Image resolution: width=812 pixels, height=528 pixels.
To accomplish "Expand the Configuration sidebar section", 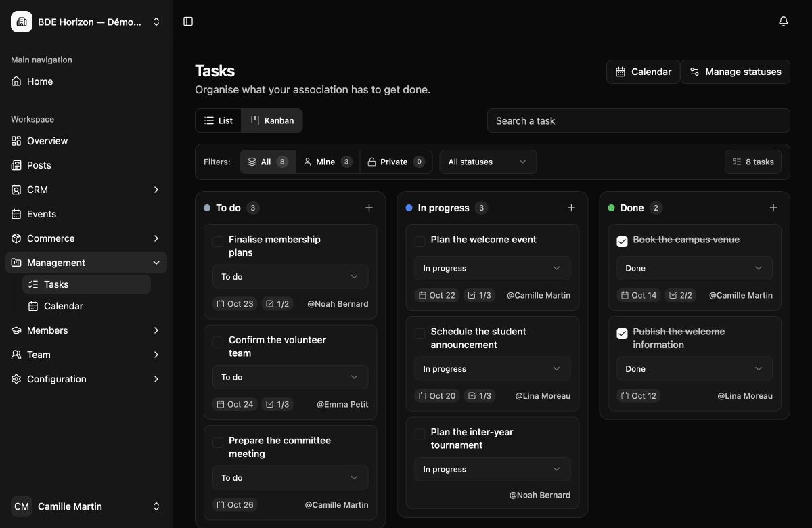I will (x=86, y=379).
